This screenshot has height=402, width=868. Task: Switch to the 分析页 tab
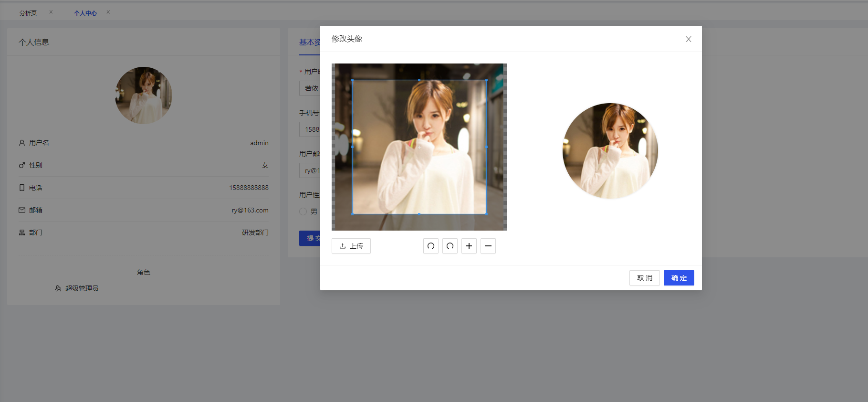coord(28,13)
